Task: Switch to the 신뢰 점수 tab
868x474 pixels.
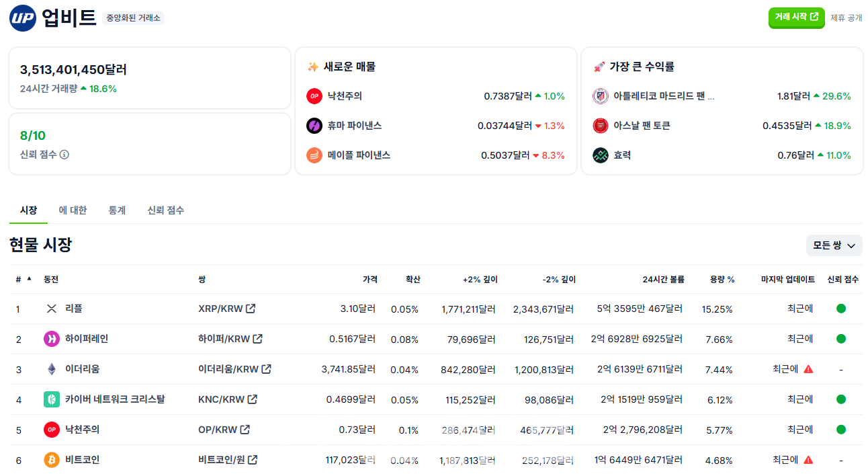Action: pos(166,210)
